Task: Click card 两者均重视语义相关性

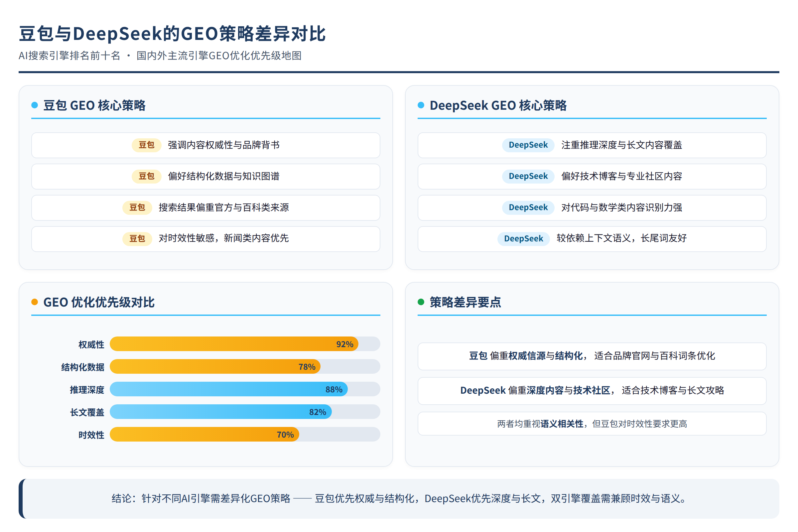Action: coord(592,424)
